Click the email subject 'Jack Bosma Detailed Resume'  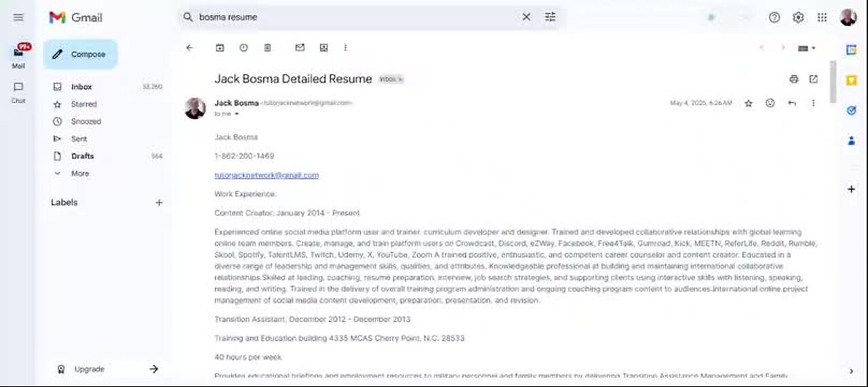tap(293, 79)
